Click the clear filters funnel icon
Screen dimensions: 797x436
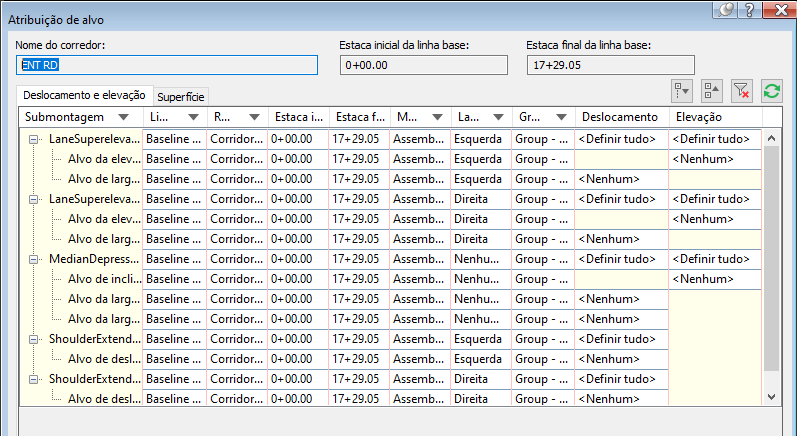pyautogui.click(x=741, y=91)
